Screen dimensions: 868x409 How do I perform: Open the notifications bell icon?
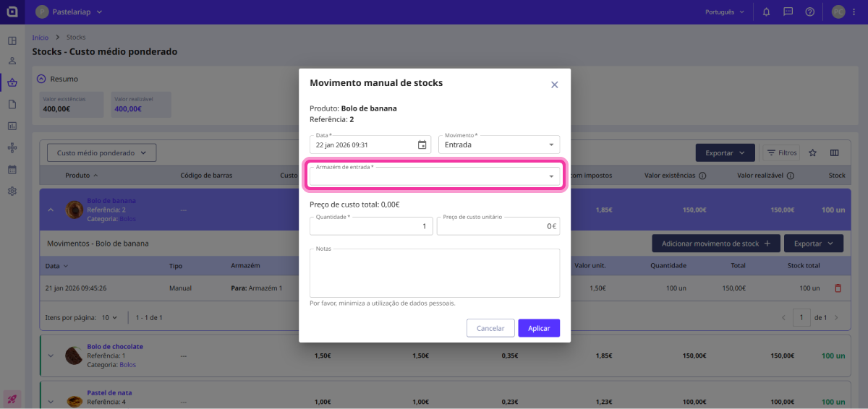(766, 12)
